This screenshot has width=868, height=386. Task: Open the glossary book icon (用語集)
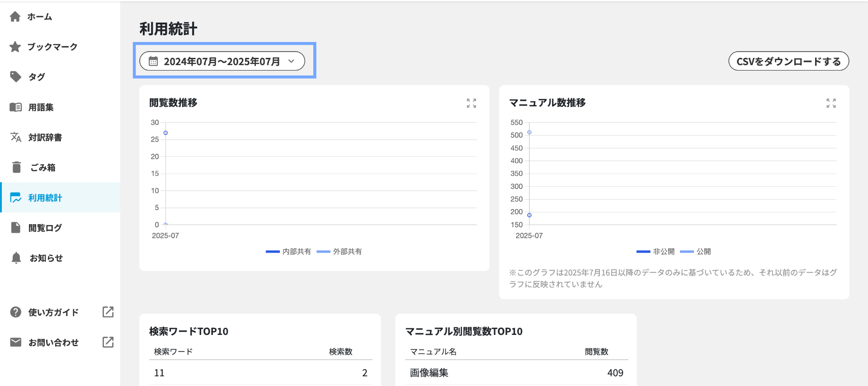point(15,107)
